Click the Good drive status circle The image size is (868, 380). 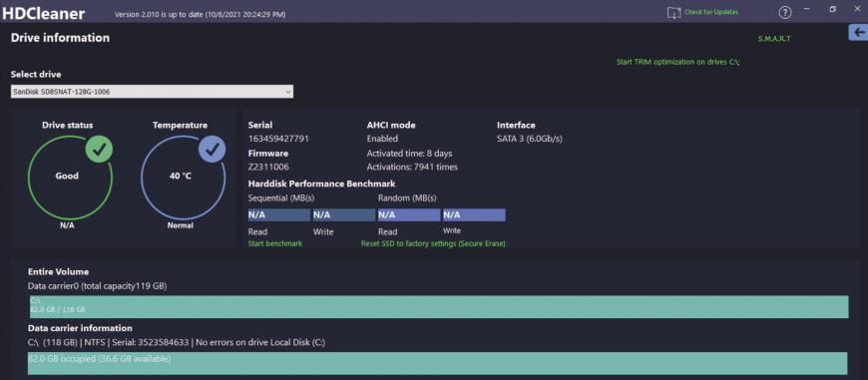(x=70, y=179)
